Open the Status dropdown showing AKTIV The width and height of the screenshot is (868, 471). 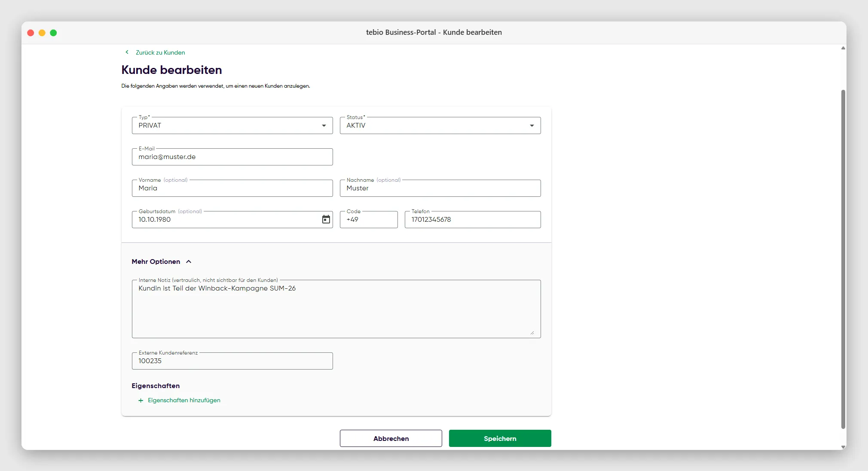coord(440,125)
